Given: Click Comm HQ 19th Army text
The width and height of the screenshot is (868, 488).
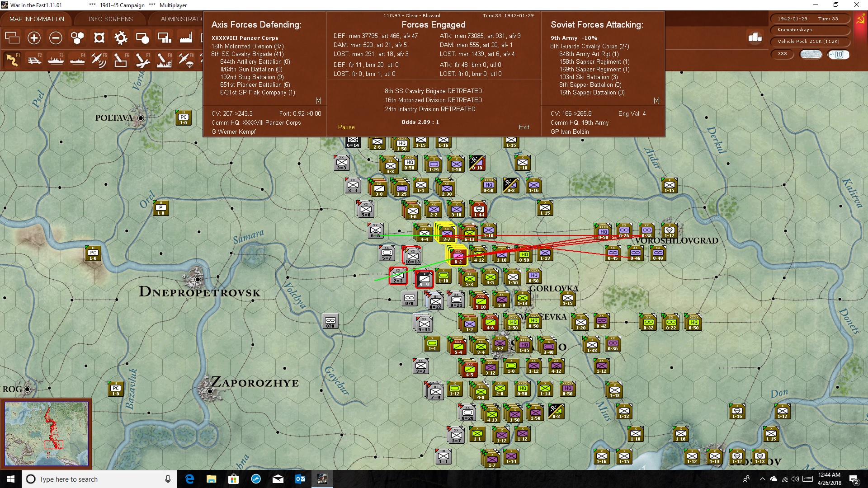Looking at the screenshot, I should coord(580,122).
